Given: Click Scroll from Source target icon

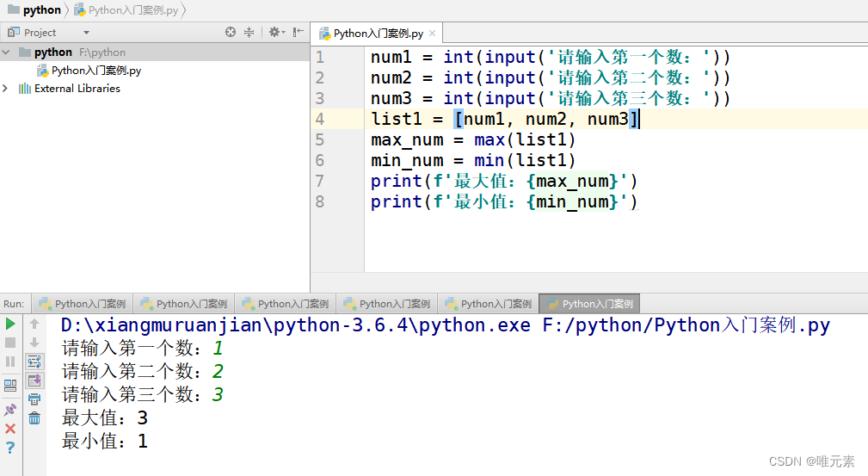Looking at the screenshot, I should 231,32.
